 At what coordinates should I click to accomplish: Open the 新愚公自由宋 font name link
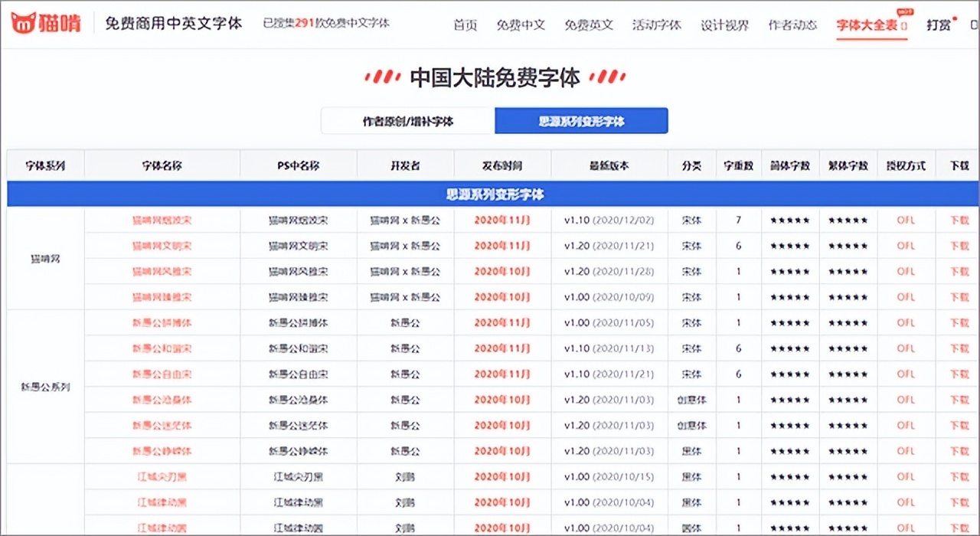click(162, 374)
